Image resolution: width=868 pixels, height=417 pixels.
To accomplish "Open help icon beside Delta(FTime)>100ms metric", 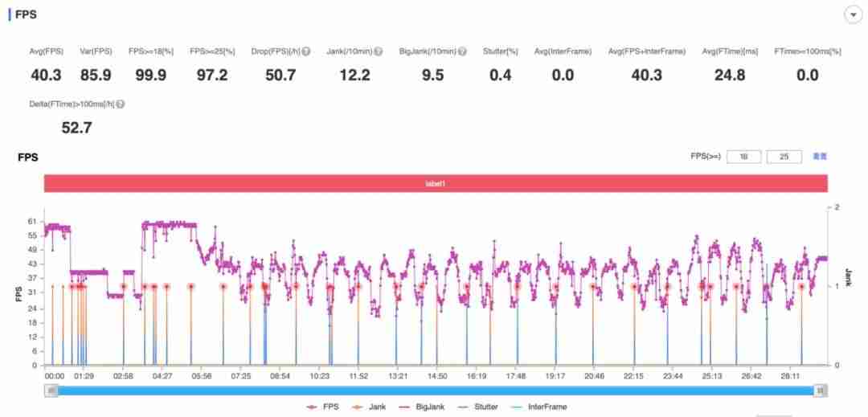I will 120,104.
